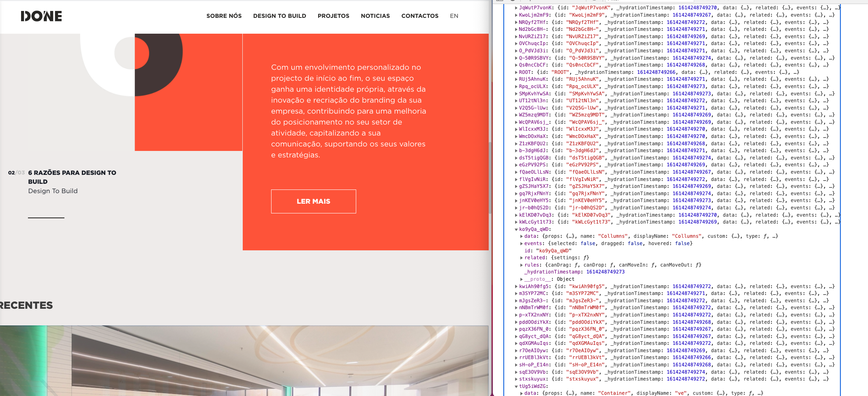Expand the data property under ko9yQa_qWD
The width and height of the screenshot is (868, 396).
[522, 236]
